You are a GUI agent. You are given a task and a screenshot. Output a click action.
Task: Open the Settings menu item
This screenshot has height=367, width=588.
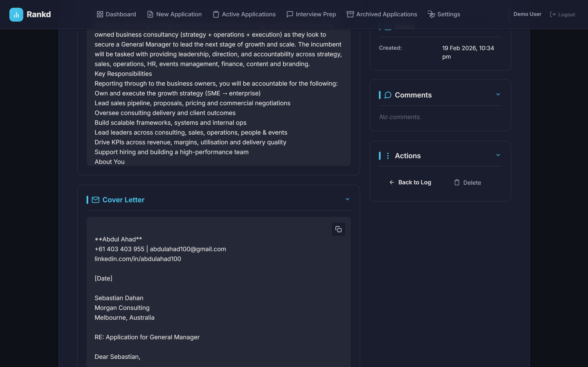tap(444, 14)
